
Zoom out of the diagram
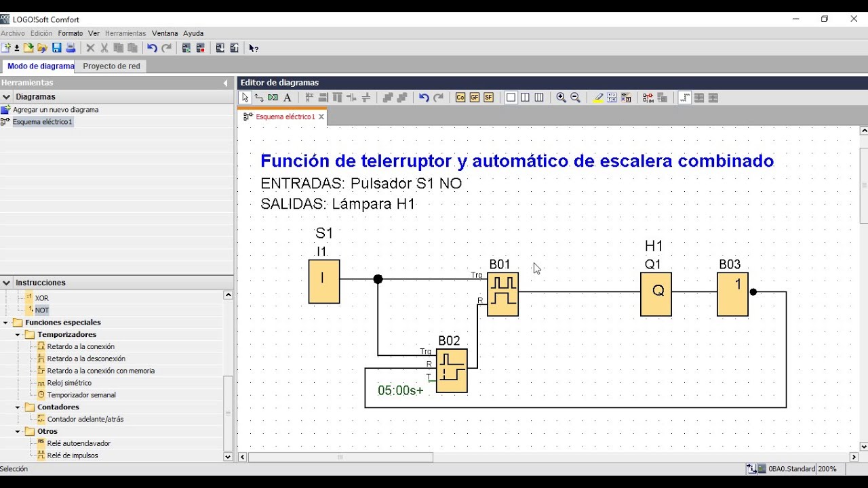575,98
